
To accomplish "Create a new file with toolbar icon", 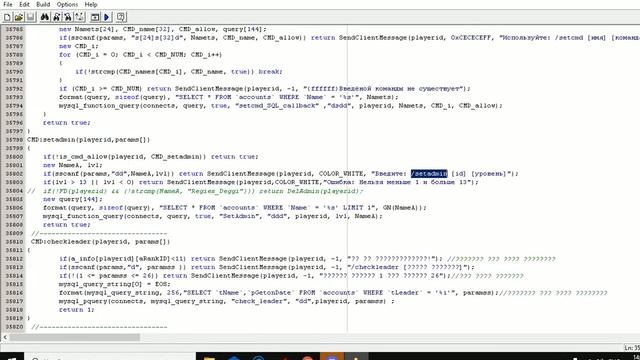I will click(x=7, y=17).
